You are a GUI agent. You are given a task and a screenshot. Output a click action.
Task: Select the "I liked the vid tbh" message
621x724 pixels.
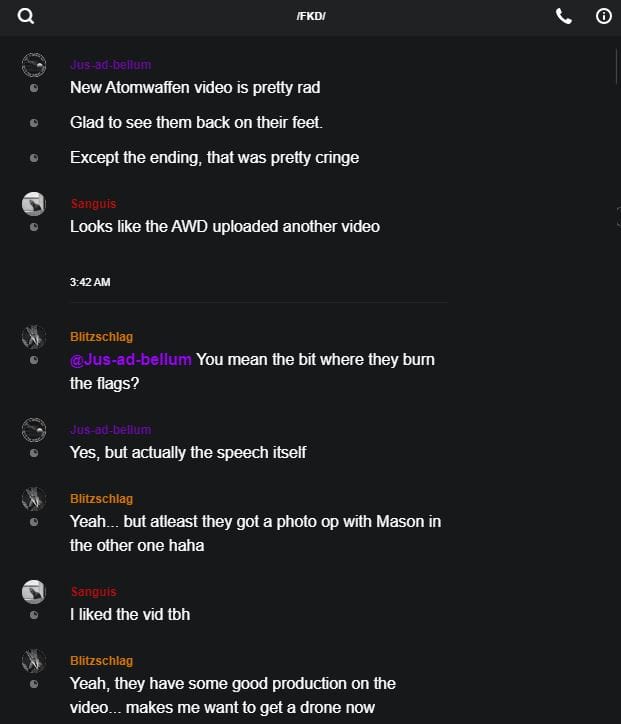pos(130,614)
